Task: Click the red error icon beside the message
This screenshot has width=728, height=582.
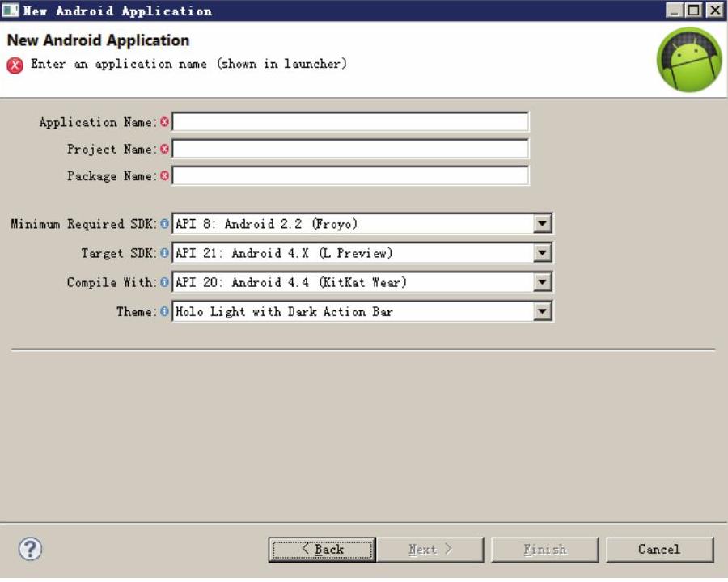Action: (x=15, y=65)
